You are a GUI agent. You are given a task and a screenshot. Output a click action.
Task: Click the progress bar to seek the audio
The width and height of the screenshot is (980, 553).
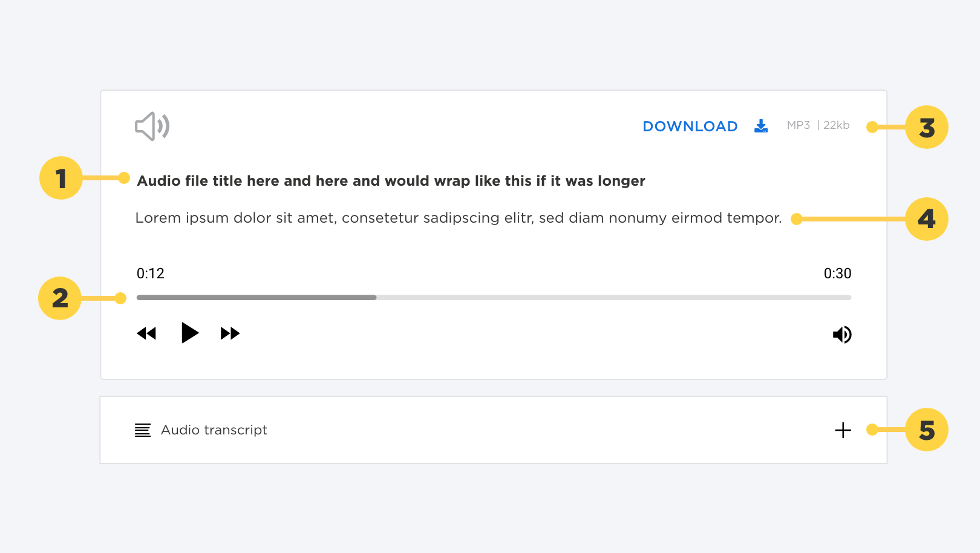pyautogui.click(x=493, y=297)
